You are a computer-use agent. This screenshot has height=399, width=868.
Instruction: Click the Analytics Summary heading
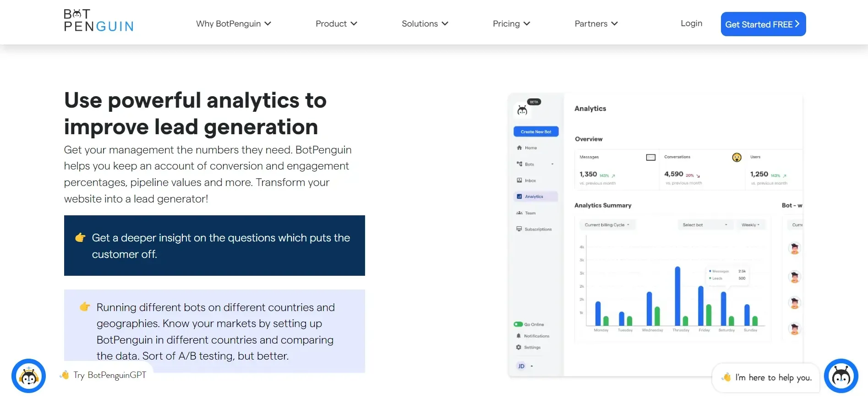pos(603,205)
